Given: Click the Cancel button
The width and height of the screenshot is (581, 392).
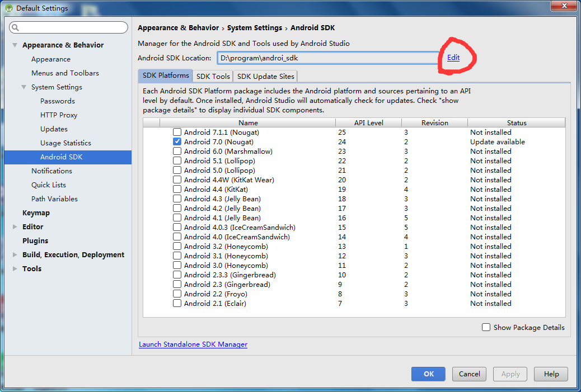Looking at the screenshot, I should pyautogui.click(x=469, y=374).
